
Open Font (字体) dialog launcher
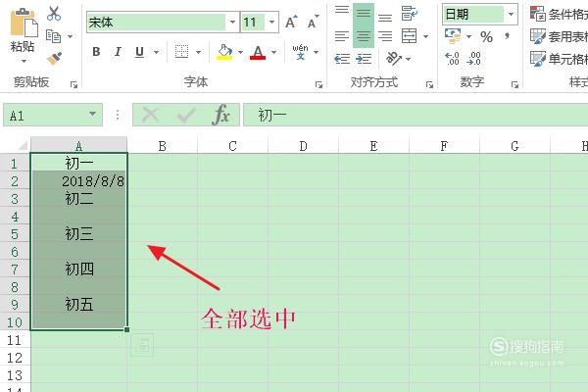click(318, 85)
